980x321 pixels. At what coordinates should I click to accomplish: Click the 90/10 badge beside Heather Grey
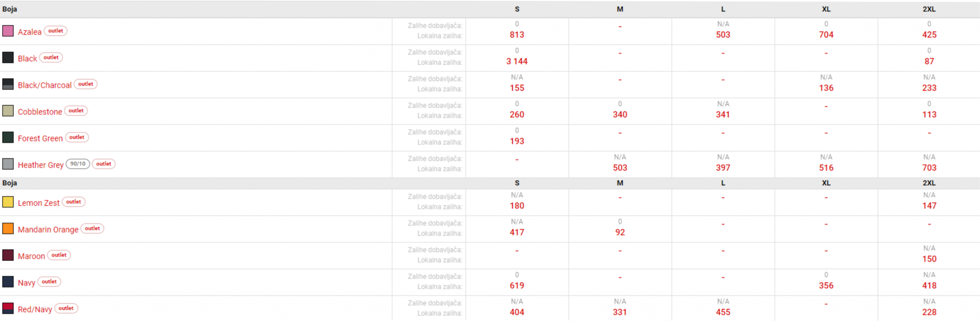click(78, 164)
